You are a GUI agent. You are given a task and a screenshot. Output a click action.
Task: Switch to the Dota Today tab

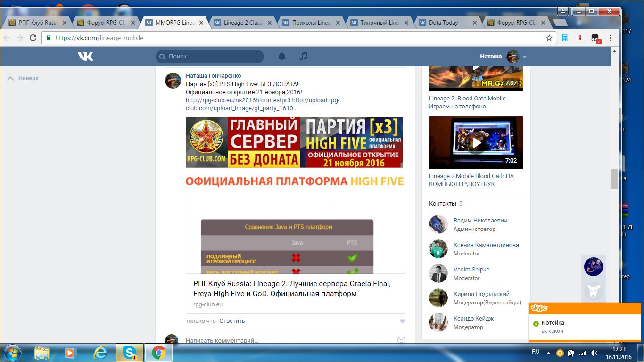pyautogui.click(x=448, y=23)
